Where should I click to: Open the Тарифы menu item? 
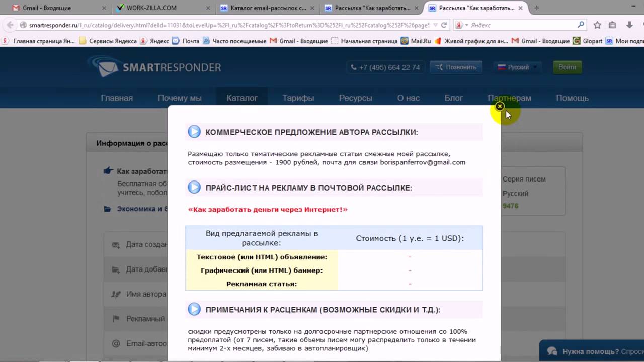pyautogui.click(x=298, y=98)
